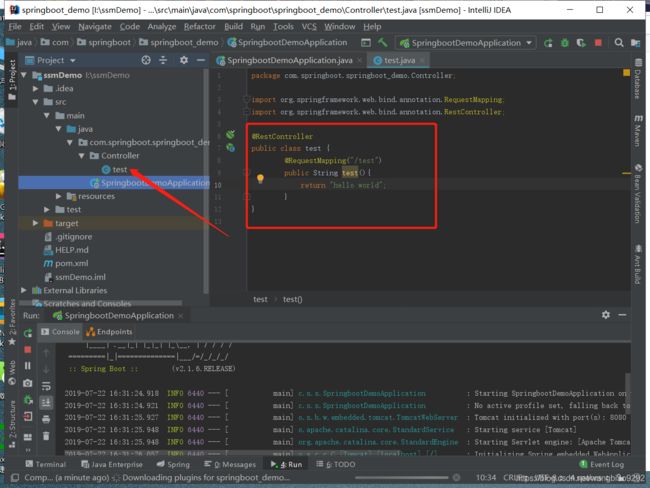The width and height of the screenshot is (650, 488).
Task: Collapse all icon in Project panel header
Action: 163,61
